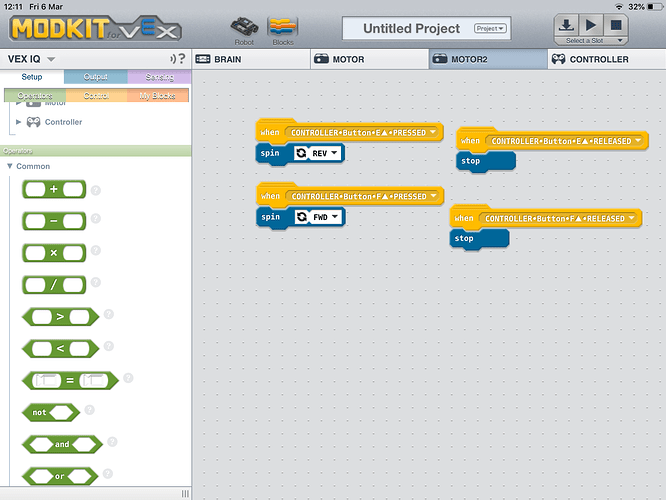Select the greater-than operator block
Screen dimensions: 666x500
[60, 316]
